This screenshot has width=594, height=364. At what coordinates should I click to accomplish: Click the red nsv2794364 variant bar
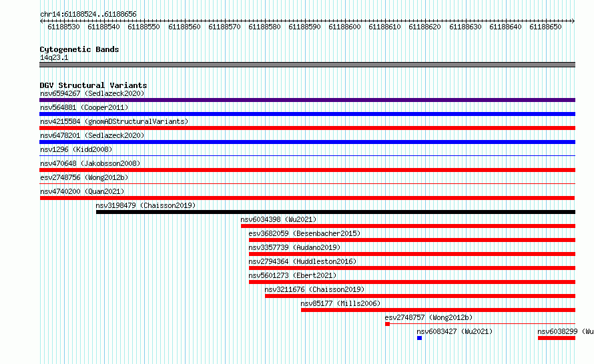point(412,268)
